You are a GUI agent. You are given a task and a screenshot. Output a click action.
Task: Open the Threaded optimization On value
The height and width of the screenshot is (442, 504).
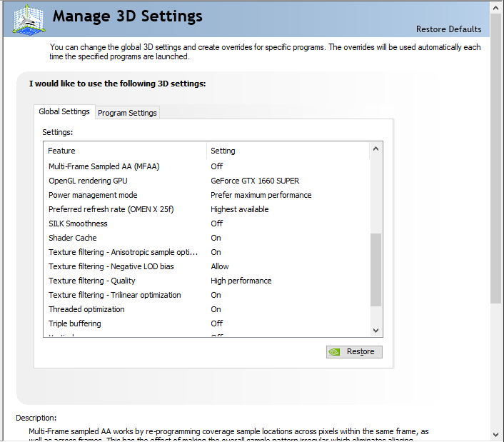point(216,309)
